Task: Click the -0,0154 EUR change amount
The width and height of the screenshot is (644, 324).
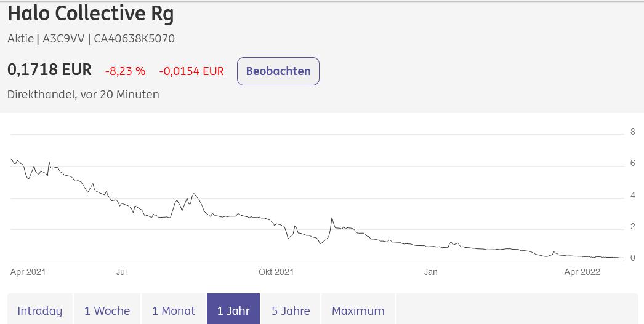Action: click(191, 71)
